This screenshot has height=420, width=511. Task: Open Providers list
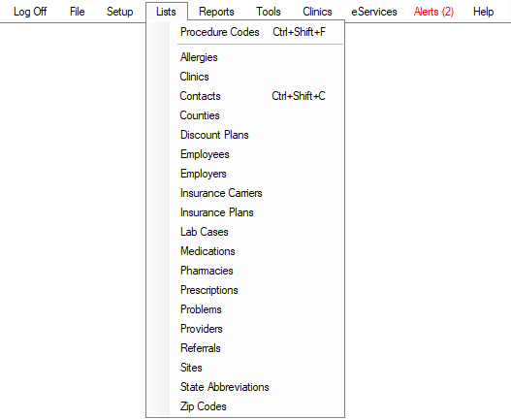pyautogui.click(x=245, y=329)
